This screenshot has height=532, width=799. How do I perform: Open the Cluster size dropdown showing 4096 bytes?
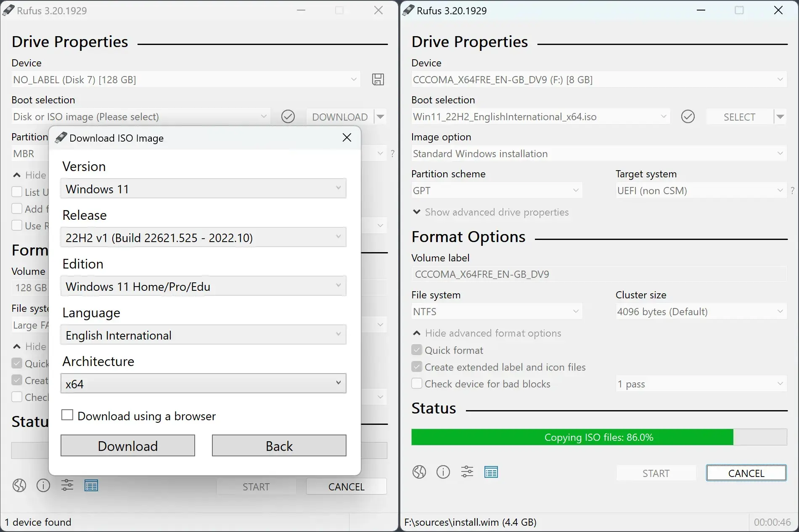pyautogui.click(x=701, y=311)
